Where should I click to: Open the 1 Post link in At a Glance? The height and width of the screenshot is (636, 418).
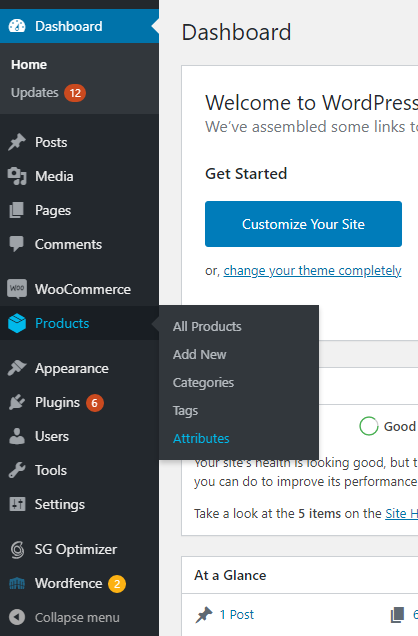[236, 615]
